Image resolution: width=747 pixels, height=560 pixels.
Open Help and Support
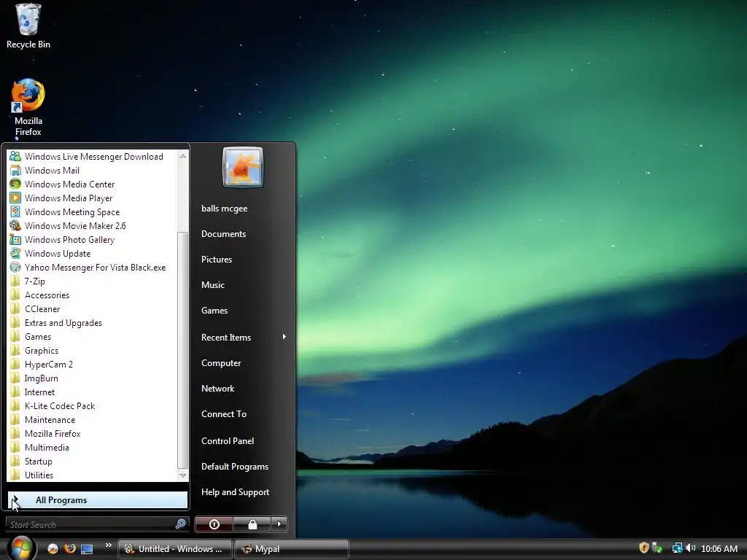[x=236, y=491]
